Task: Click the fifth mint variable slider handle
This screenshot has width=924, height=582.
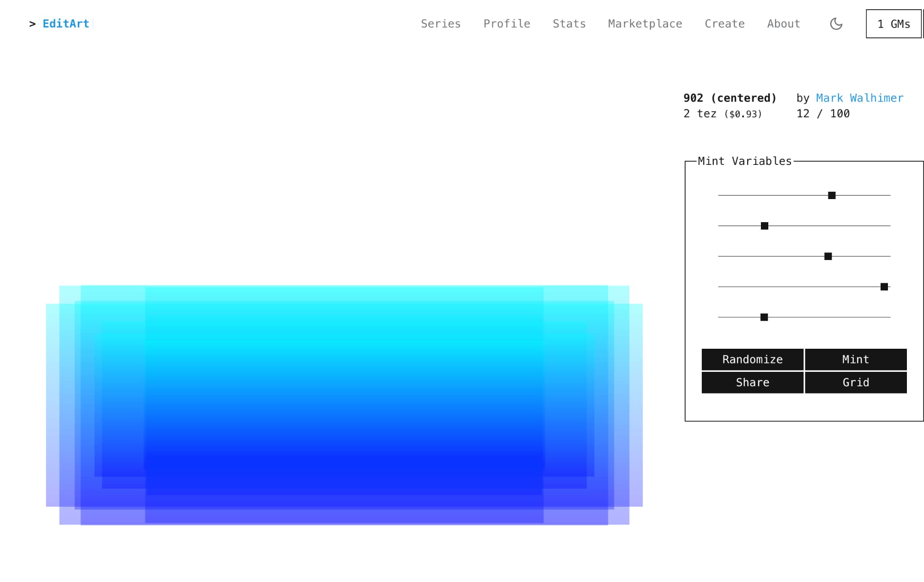Action: [x=764, y=317]
